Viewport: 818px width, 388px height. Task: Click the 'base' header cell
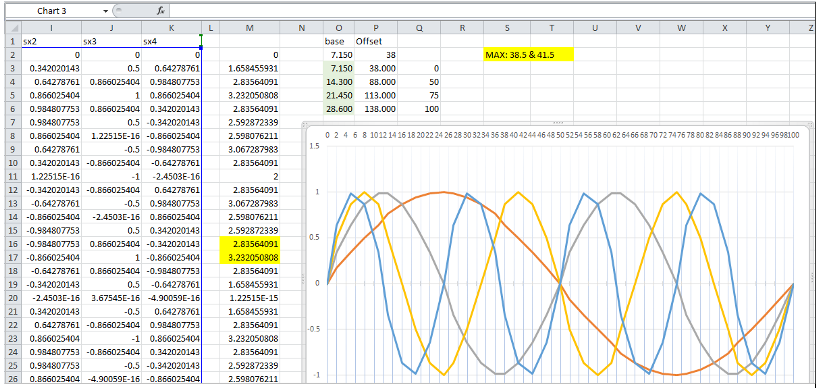coord(339,41)
